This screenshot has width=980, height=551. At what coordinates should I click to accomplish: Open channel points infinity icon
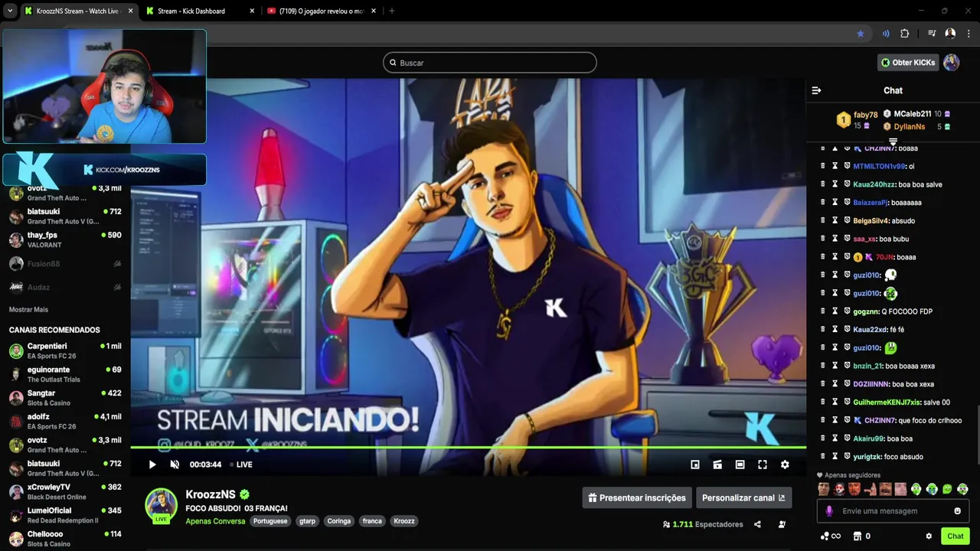coord(831,536)
